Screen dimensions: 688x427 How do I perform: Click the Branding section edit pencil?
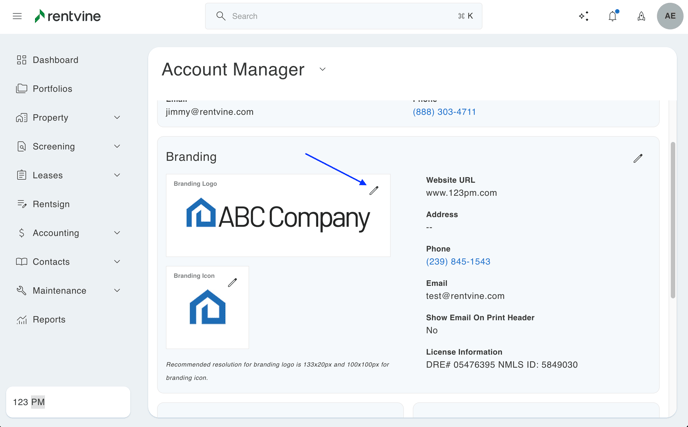pyautogui.click(x=638, y=158)
